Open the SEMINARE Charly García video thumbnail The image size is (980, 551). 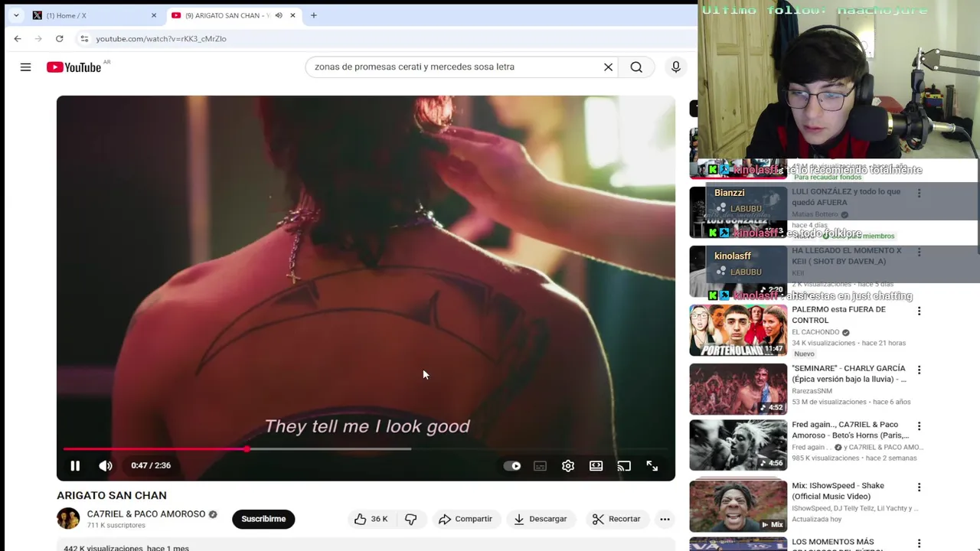point(738,390)
